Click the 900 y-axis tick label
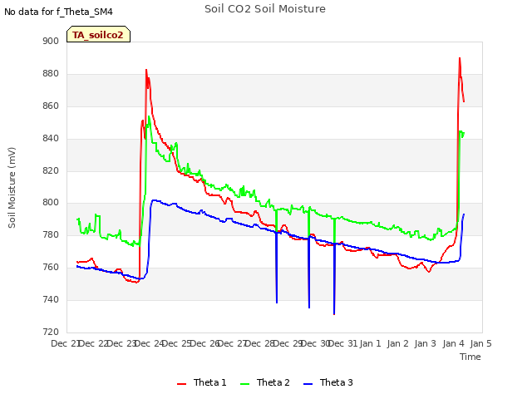 pyautogui.click(x=51, y=41)
